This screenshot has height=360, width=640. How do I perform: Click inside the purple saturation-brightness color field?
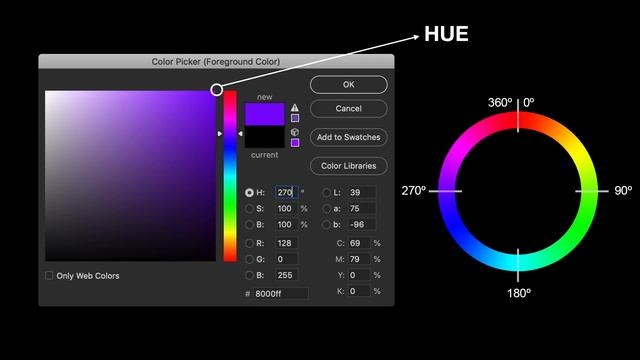coord(131,176)
